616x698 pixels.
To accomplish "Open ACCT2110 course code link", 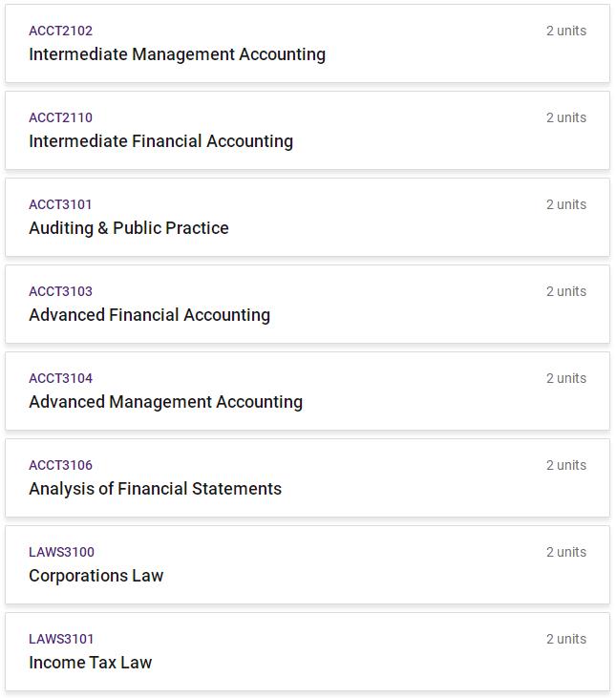I will point(60,117).
